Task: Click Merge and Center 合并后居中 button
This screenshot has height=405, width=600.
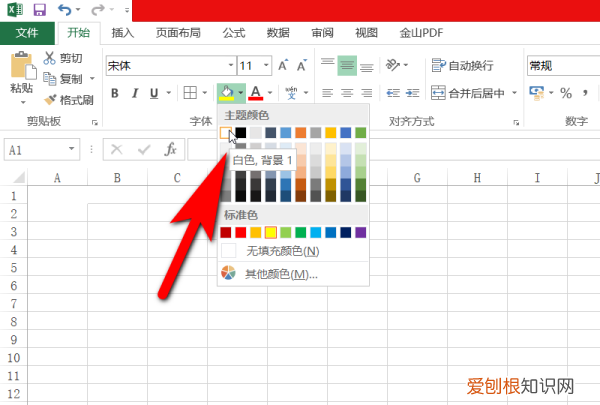Action: 468,93
